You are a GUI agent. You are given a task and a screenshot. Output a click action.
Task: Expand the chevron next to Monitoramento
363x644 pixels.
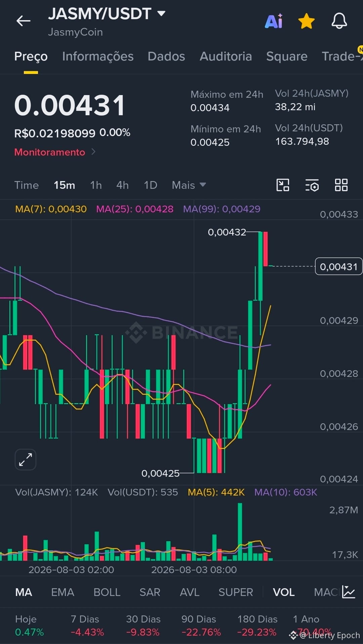click(93, 152)
